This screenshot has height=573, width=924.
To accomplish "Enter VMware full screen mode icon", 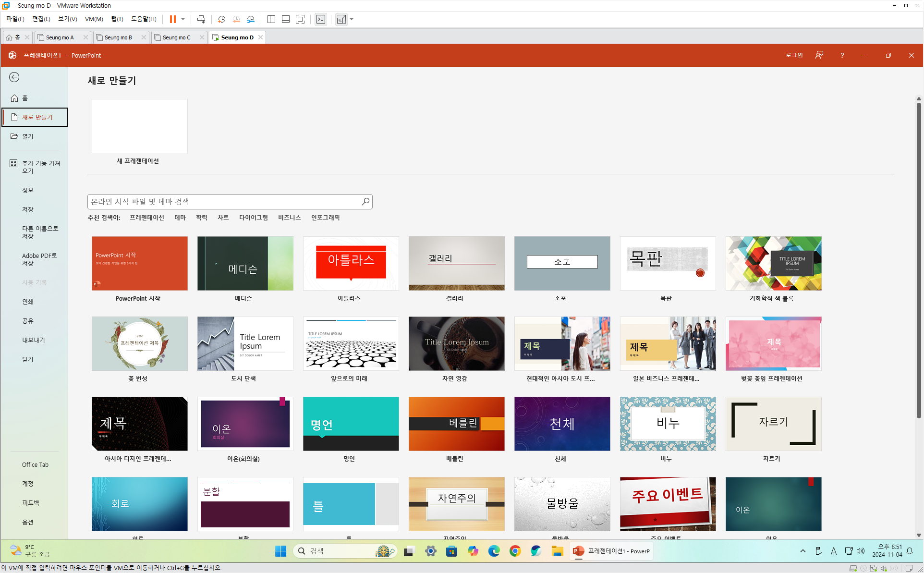I will [x=300, y=19].
